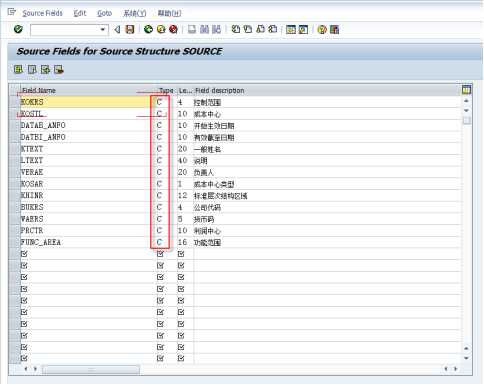Click the first application toolbar icon below title
This screenshot has width=484, height=385.
coord(19,70)
